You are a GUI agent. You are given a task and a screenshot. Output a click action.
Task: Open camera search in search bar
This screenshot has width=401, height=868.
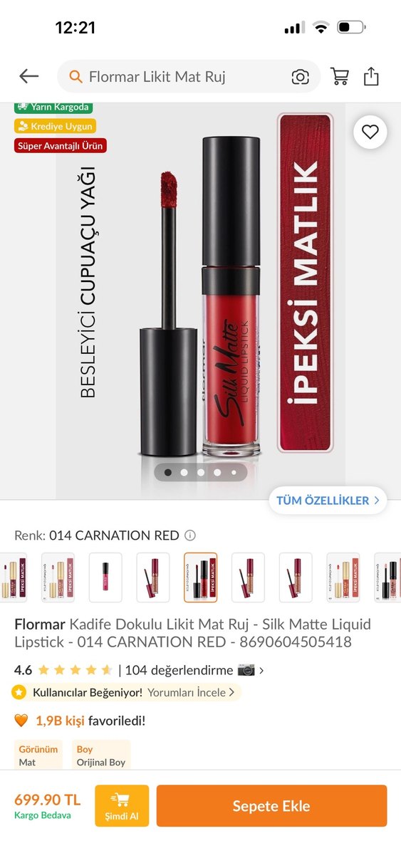pos(300,77)
